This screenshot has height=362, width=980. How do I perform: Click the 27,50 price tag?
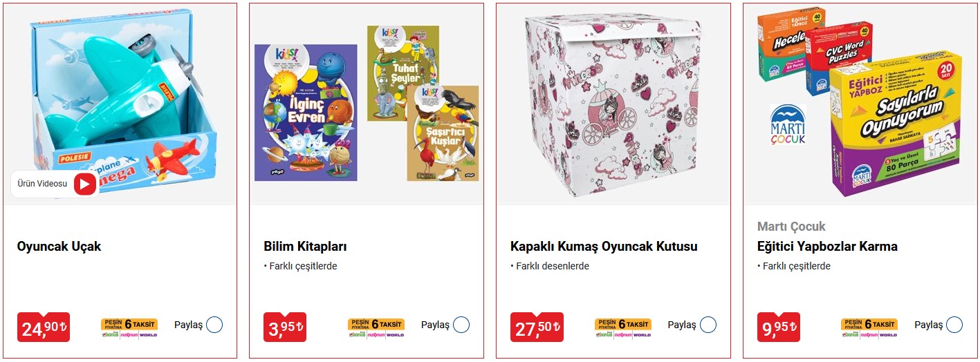point(537,327)
